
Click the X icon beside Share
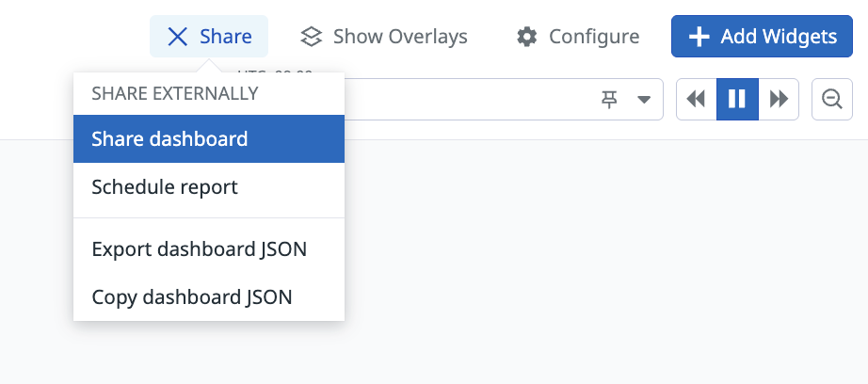click(177, 37)
